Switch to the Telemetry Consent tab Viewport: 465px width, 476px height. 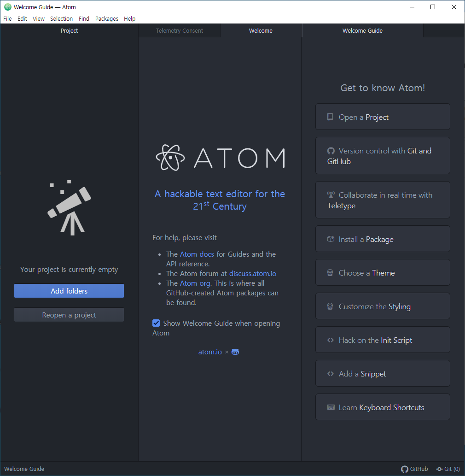(179, 31)
